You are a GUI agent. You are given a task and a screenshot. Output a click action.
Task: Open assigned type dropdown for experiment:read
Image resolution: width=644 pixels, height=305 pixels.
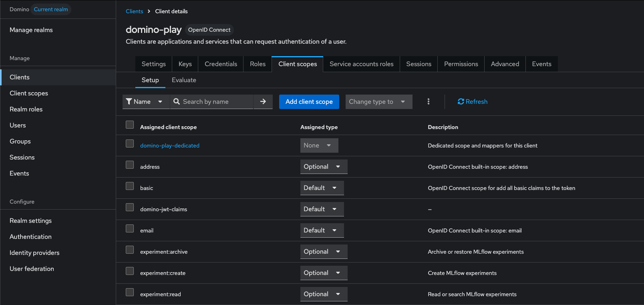click(x=324, y=294)
